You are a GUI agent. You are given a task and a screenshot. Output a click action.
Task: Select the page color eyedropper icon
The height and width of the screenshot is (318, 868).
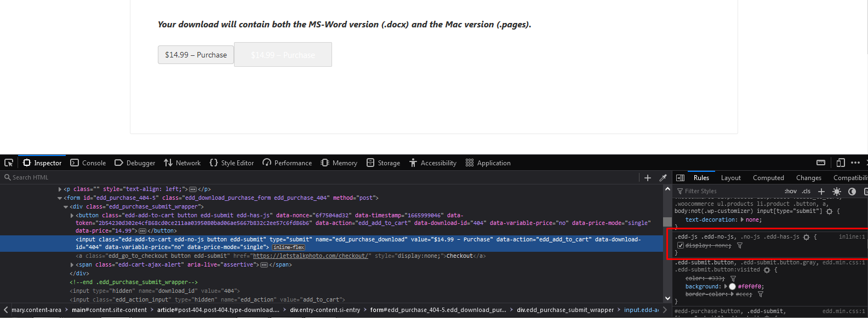click(x=663, y=177)
